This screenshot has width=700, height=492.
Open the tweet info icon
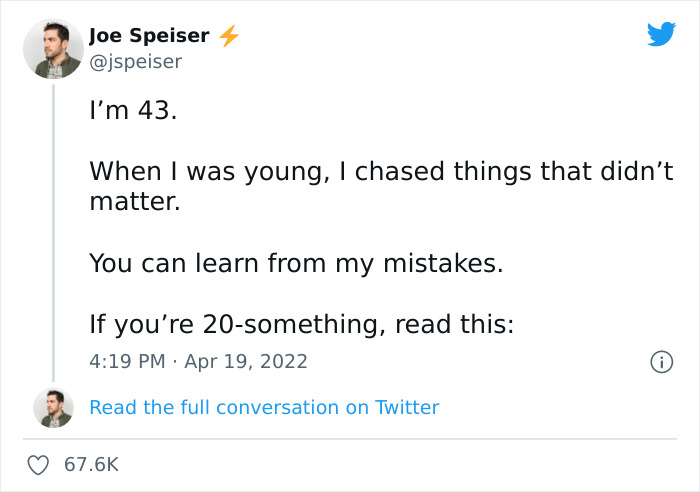click(x=660, y=361)
